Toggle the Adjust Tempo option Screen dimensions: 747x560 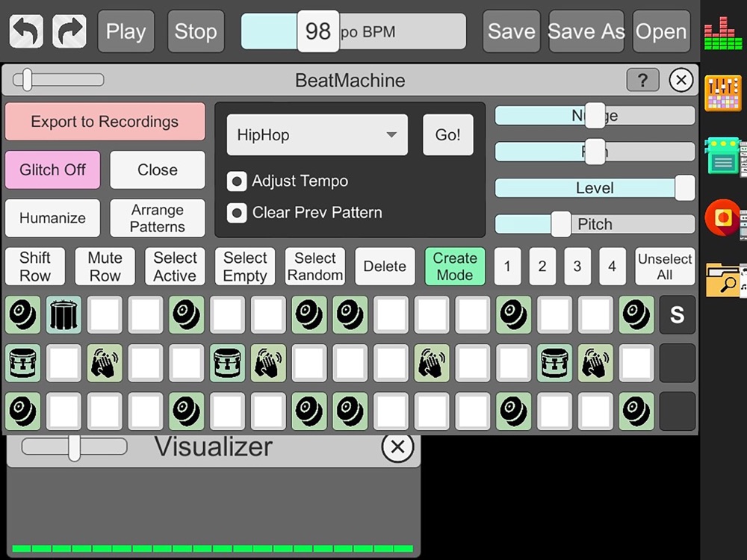tap(237, 181)
